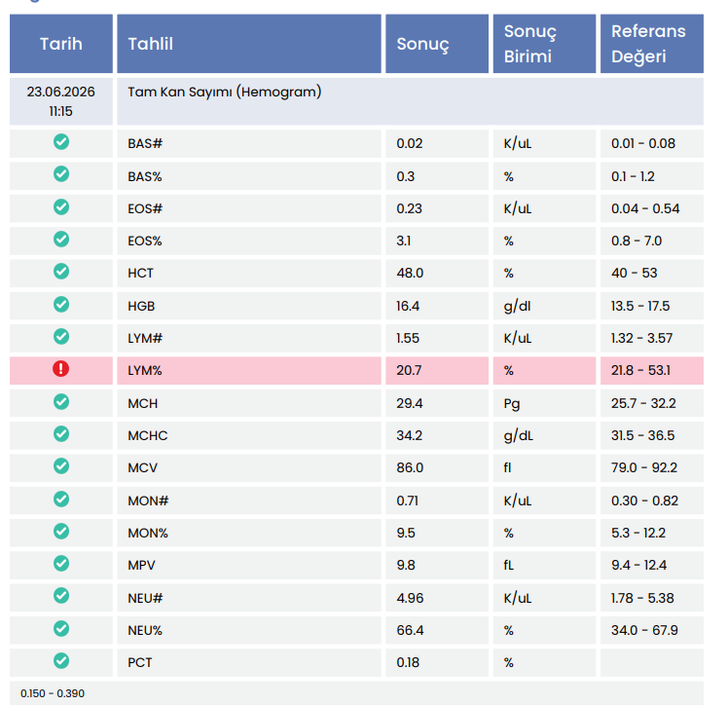Image resolution: width=728 pixels, height=705 pixels.
Task: Select the MPV test name
Action: (x=141, y=565)
